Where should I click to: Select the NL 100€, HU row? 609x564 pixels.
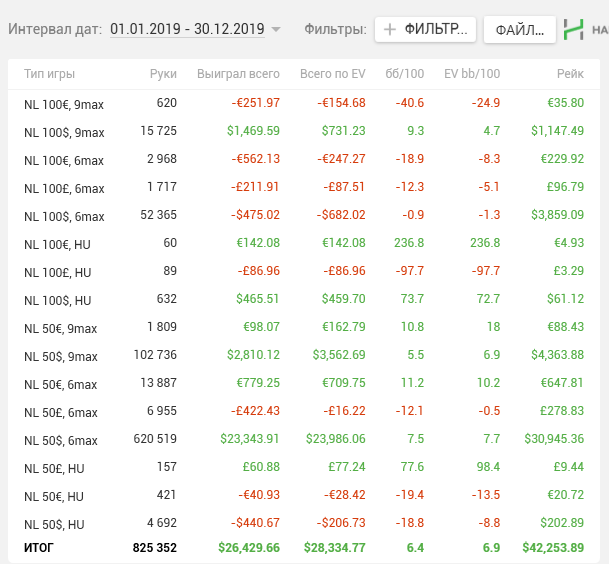(304, 244)
